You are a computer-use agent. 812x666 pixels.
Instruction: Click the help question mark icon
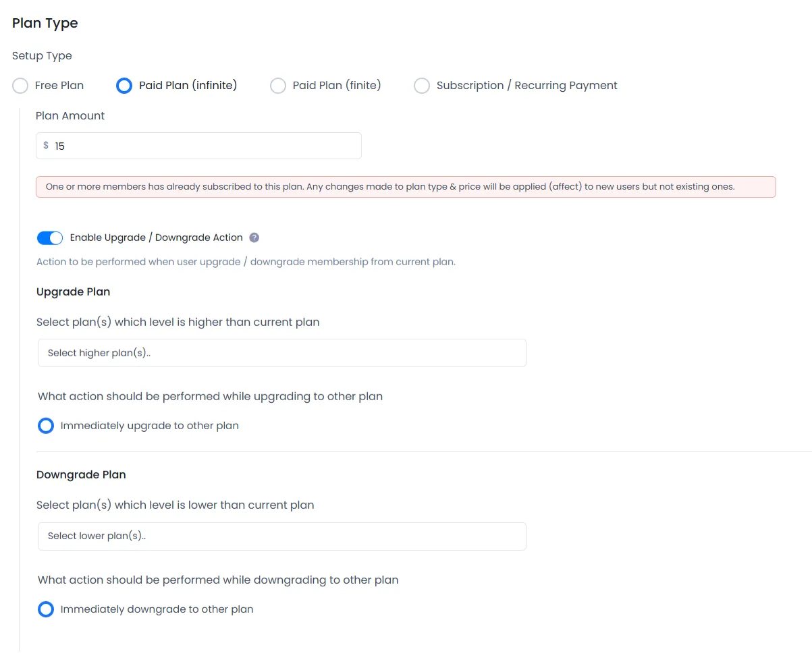click(254, 238)
